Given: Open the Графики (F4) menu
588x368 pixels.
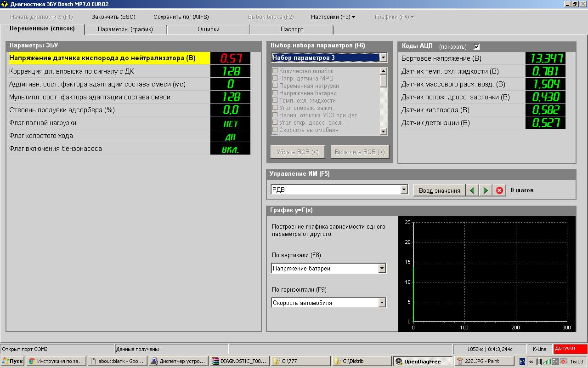Looking at the screenshot, I should [394, 17].
